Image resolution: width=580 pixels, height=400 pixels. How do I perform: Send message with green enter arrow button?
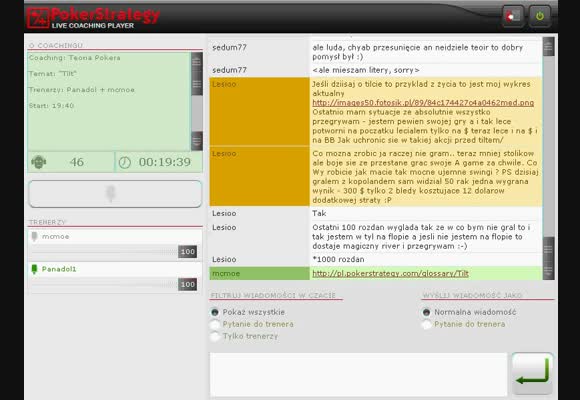[x=532, y=373]
